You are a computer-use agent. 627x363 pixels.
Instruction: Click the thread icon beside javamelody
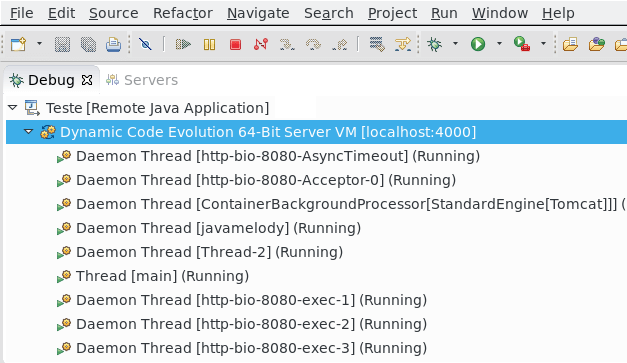[x=64, y=228]
